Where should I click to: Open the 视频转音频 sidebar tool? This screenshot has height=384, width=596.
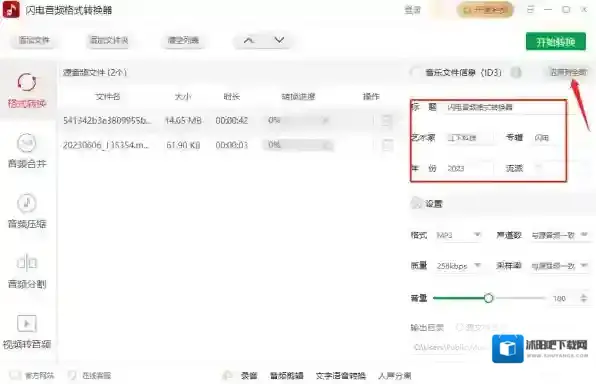coord(27,332)
